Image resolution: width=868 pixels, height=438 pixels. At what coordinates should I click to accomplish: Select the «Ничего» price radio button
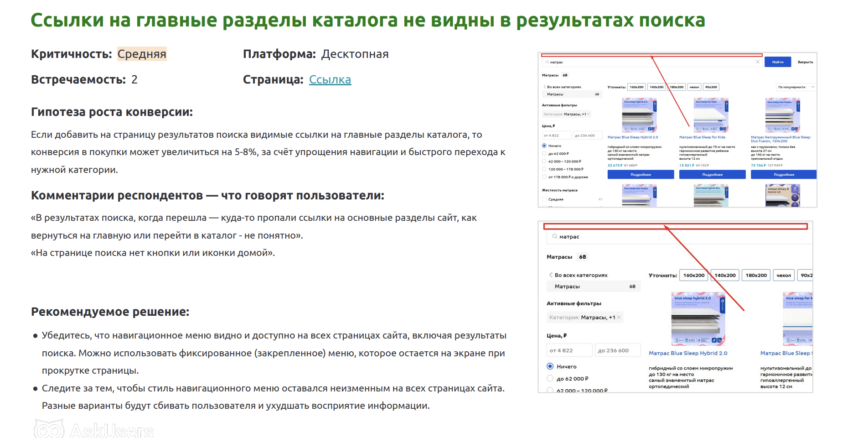[544, 146]
